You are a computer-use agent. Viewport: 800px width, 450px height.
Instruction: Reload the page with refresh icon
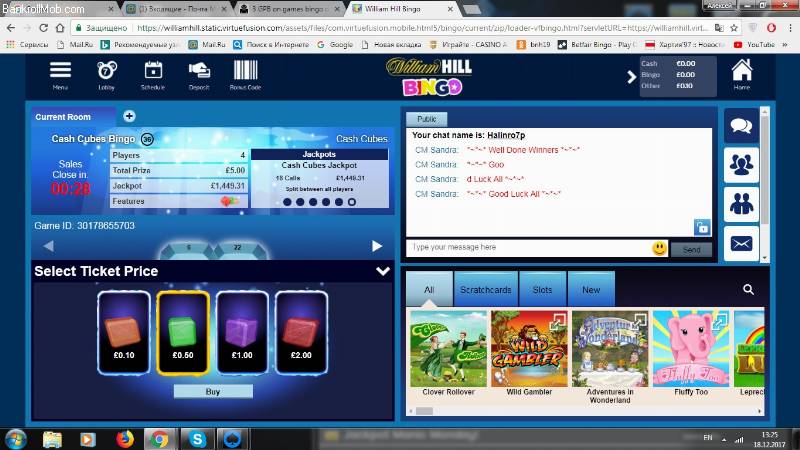[x=44, y=28]
